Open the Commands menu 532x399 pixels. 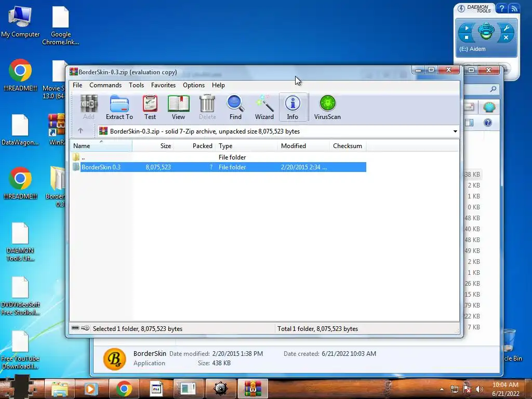pyautogui.click(x=105, y=85)
